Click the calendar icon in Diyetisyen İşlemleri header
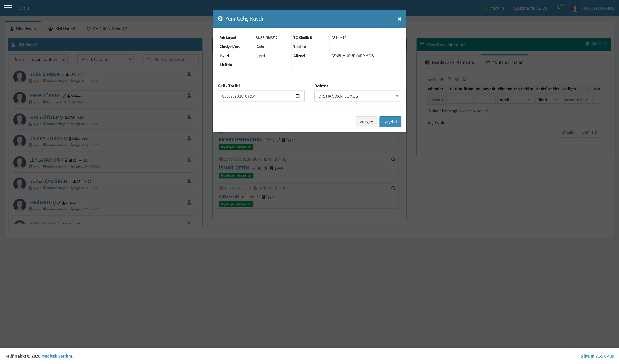 click(422, 45)
